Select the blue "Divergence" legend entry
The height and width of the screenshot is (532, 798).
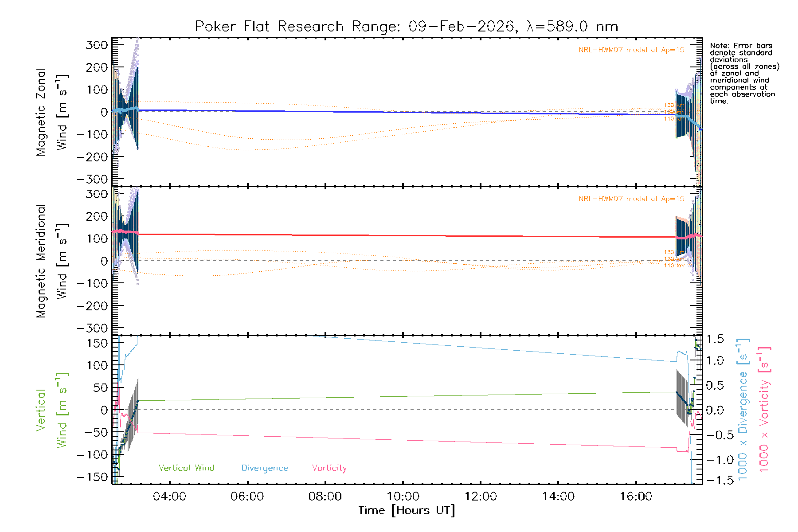(265, 468)
